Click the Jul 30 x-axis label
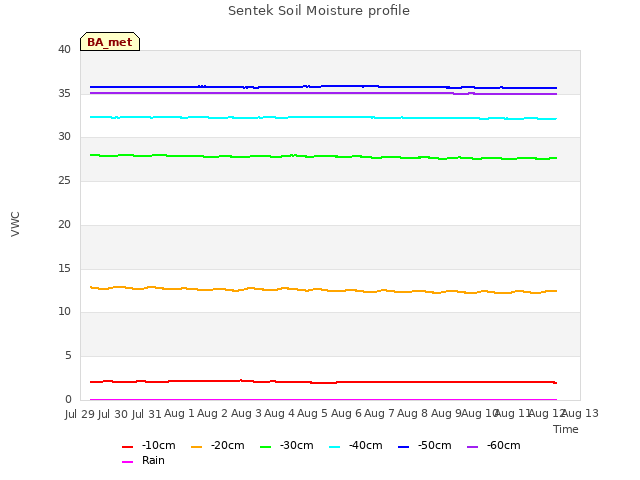 coord(113,414)
